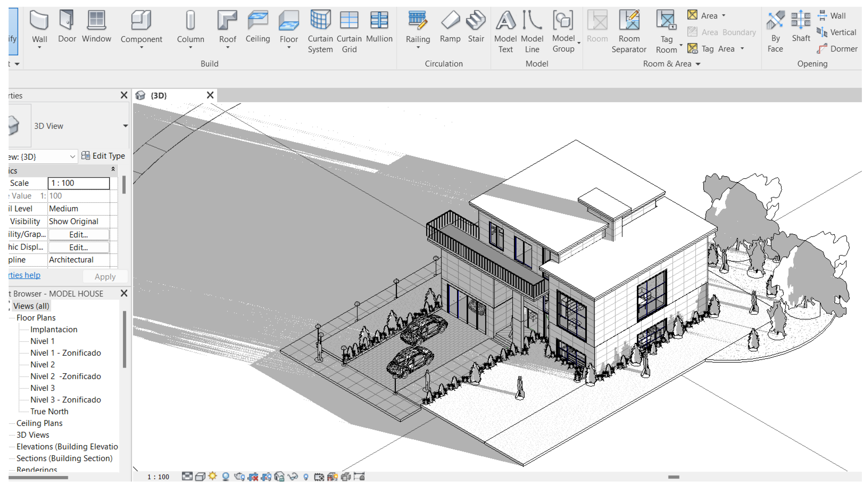The image size is (868, 488).
Task: Expand the Room & Area panel dropdown
Action: [698, 64]
